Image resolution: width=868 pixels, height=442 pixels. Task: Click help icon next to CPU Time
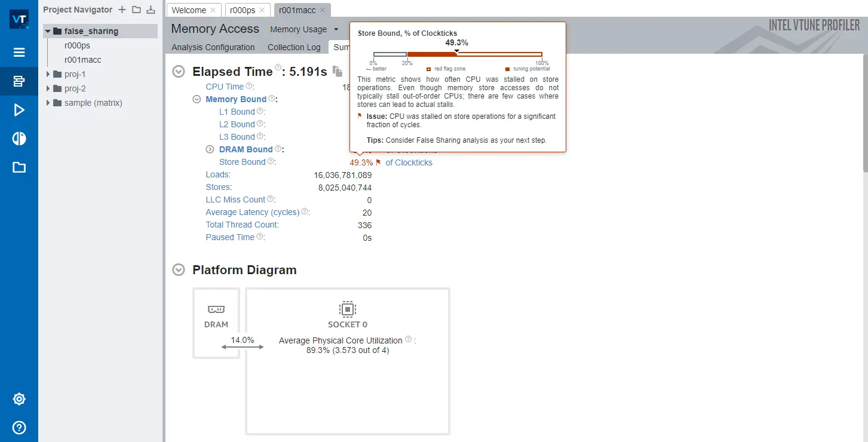pyautogui.click(x=249, y=87)
